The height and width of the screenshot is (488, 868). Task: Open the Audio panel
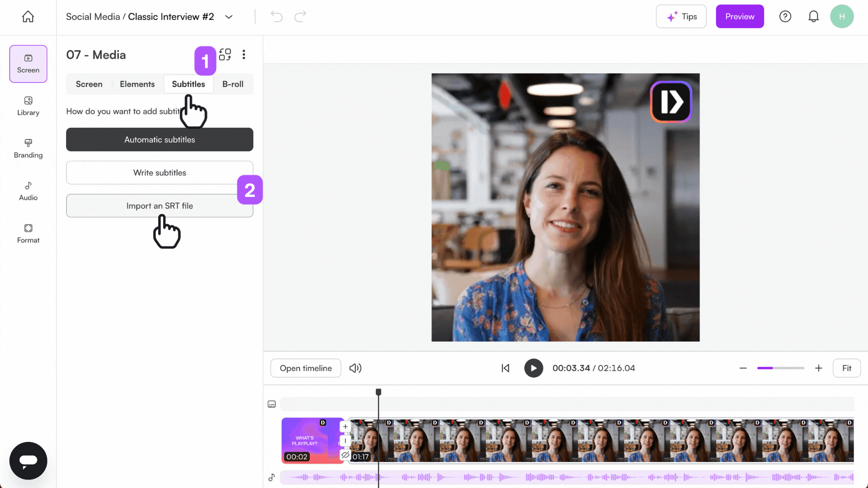click(x=28, y=191)
